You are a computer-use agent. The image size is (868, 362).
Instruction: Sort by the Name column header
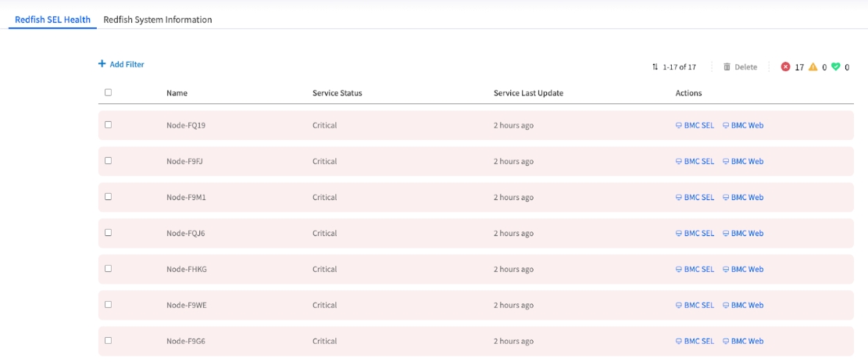(x=177, y=93)
